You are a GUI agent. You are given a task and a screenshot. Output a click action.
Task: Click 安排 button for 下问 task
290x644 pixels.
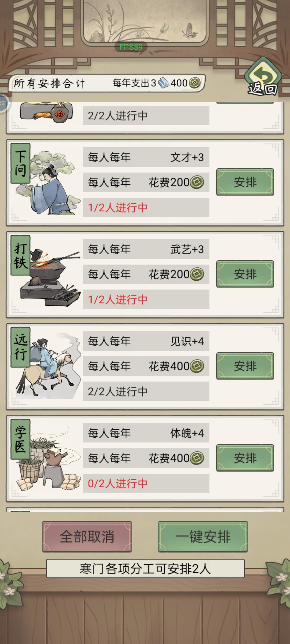[x=245, y=182]
